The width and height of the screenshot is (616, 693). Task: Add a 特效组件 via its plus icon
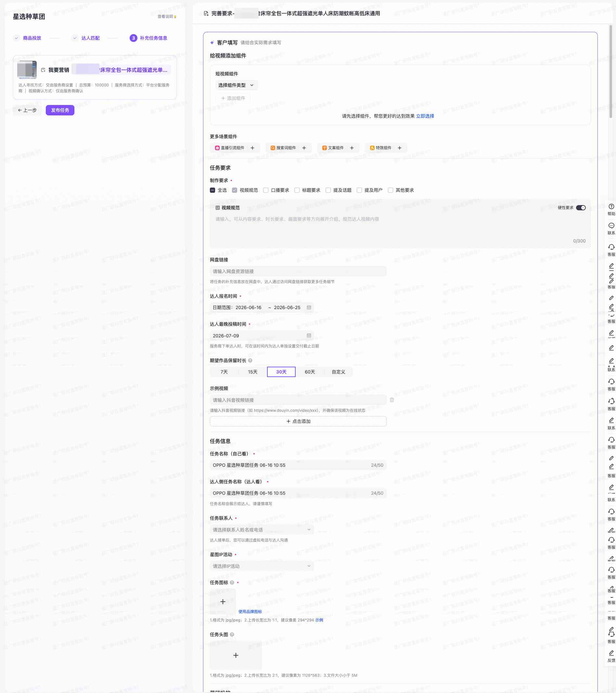coord(400,148)
